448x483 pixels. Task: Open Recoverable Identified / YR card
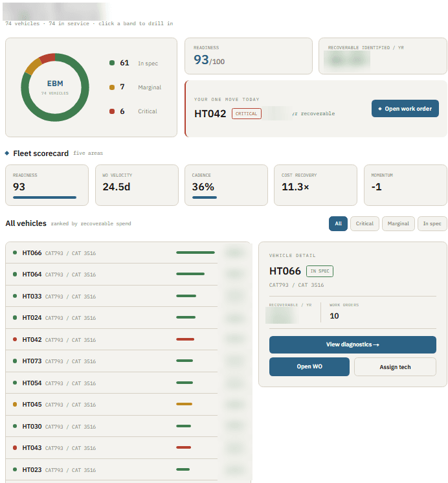383,56
